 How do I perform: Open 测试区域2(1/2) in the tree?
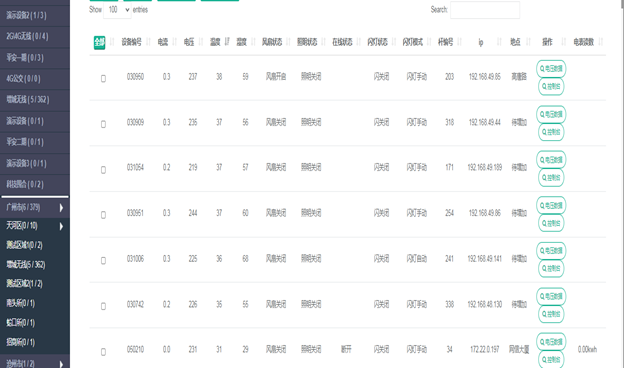[x=24, y=284]
